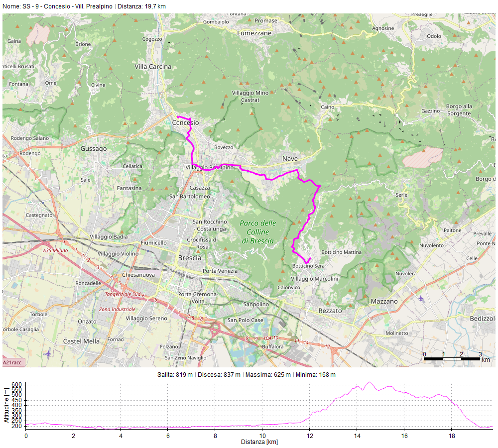Select the Zona Industriale label
Viewport: 498px width, 448px height.
click(117, 309)
